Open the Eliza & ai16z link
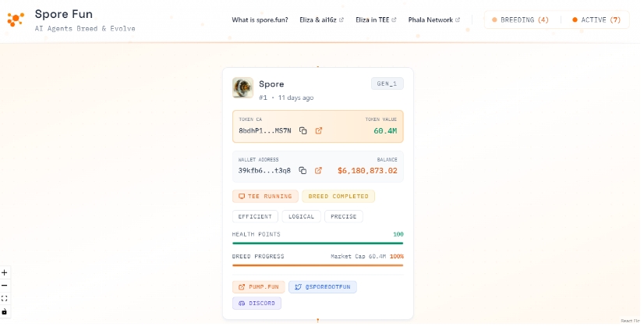This screenshot has width=644, height=327. click(321, 20)
